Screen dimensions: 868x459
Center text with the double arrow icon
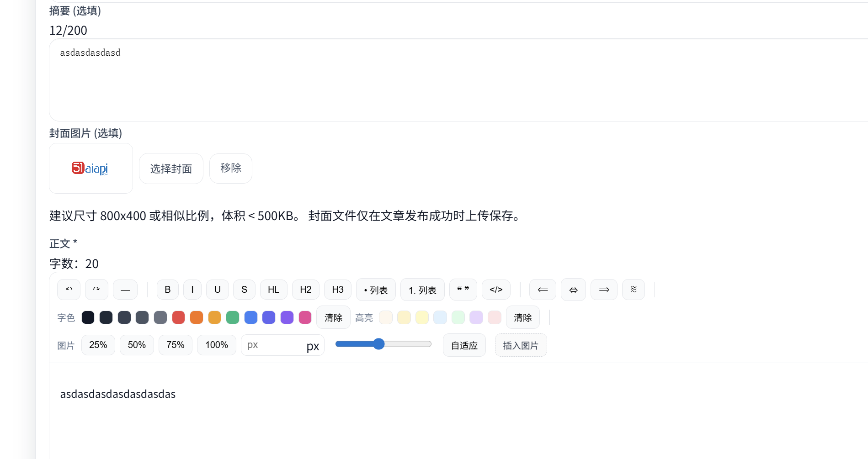573,290
